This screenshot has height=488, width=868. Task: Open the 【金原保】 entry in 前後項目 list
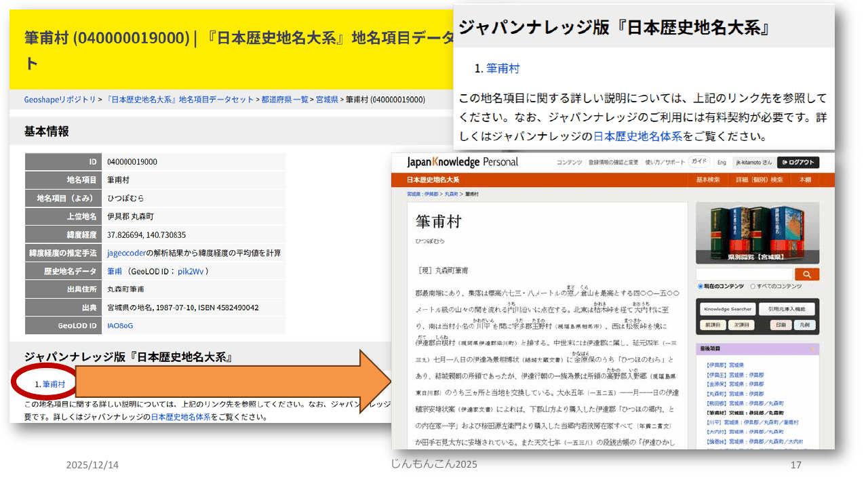click(x=734, y=384)
